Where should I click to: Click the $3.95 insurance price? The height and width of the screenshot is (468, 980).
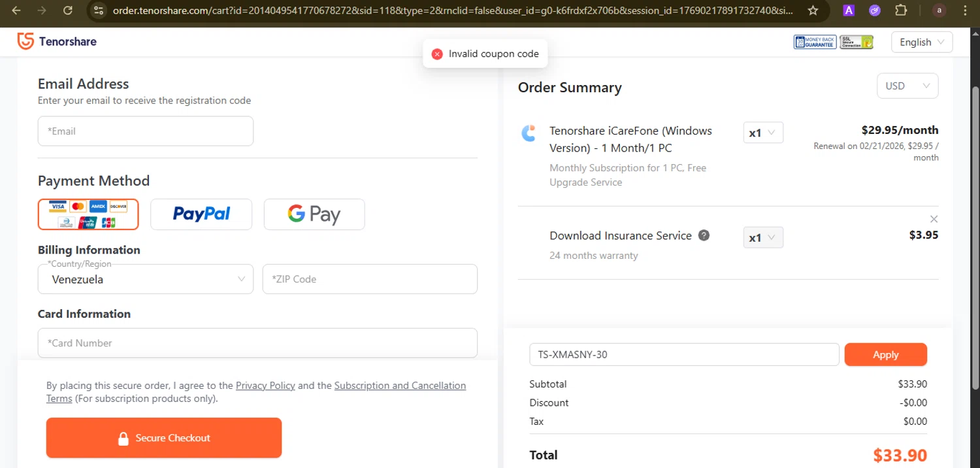(x=924, y=235)
